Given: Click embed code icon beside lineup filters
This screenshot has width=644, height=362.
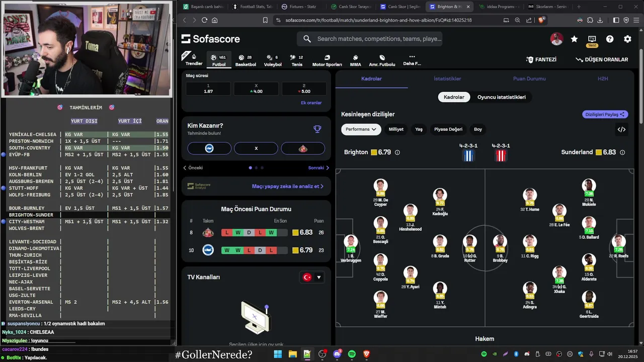Looking at the screenshot, I should click(x=621, y=129).
